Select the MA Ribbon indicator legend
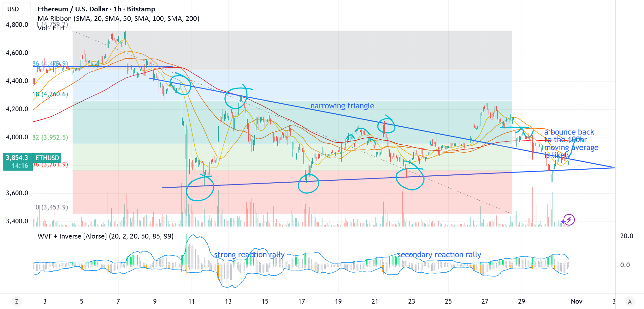644x309 pixels. 118,19
